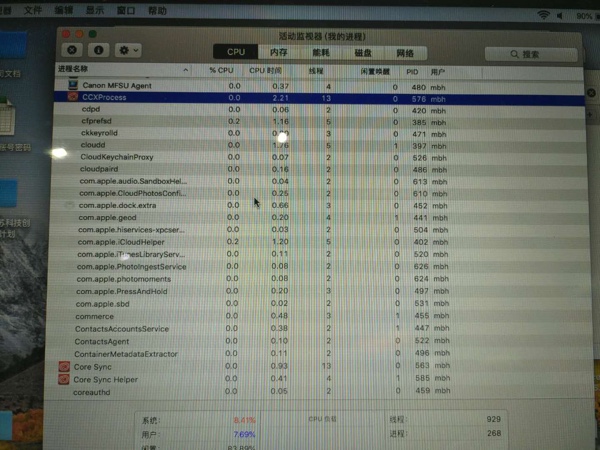The height and width of the screenshot is (450, 600).
Task: Select the com.apple.geod process row
Action: click(319, 217)
